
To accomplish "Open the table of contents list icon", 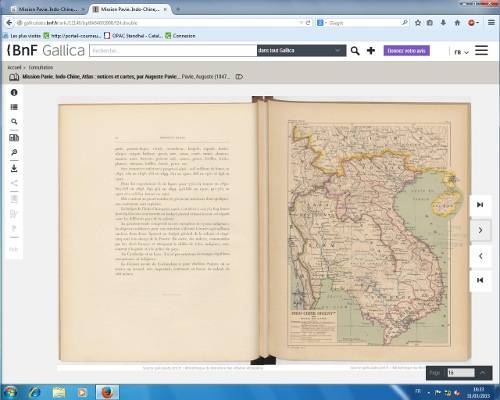I will pos(14,107).
